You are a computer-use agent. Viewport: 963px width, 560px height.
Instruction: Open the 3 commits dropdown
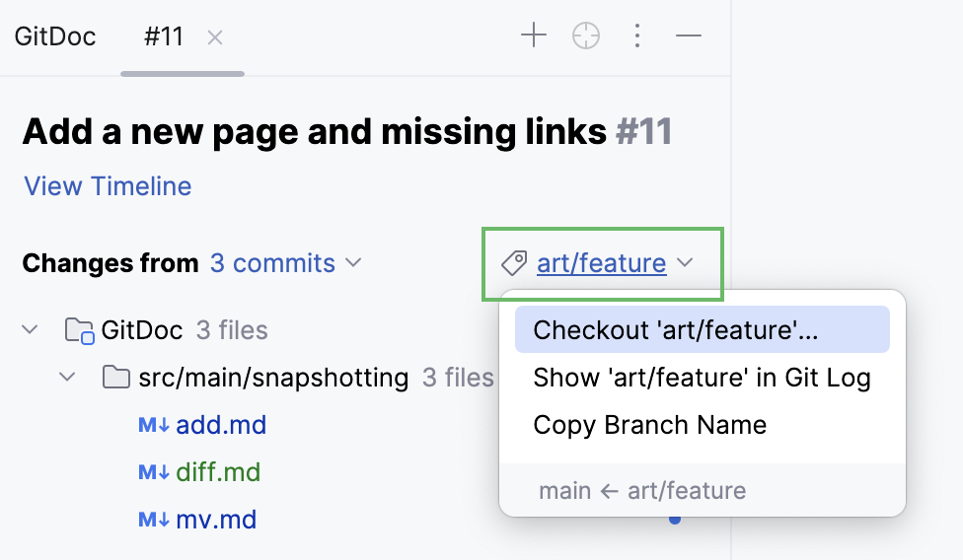(x=285, y=264)
